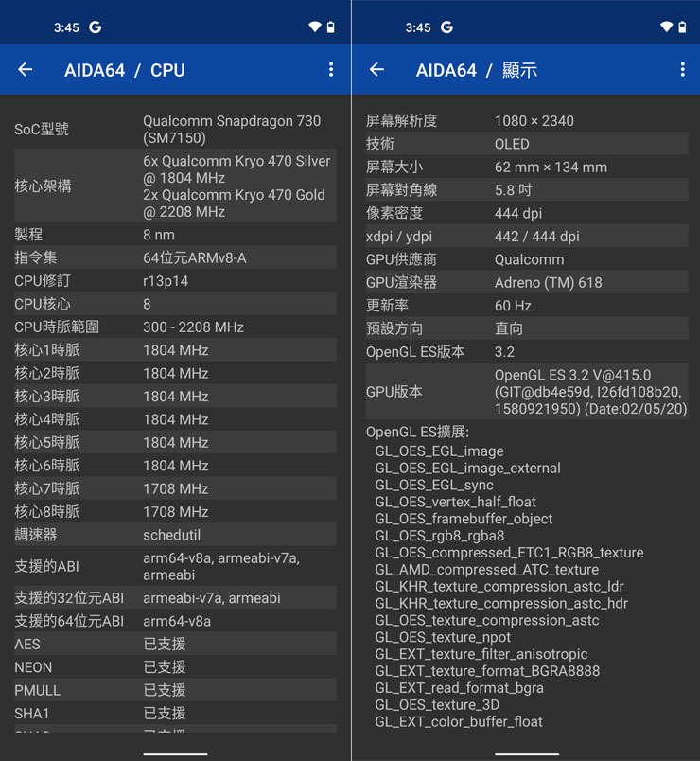Tap the Google G icon in the right status bar
Image resolution: width=700 pixels, height=761 pixels.
[446, 27]
